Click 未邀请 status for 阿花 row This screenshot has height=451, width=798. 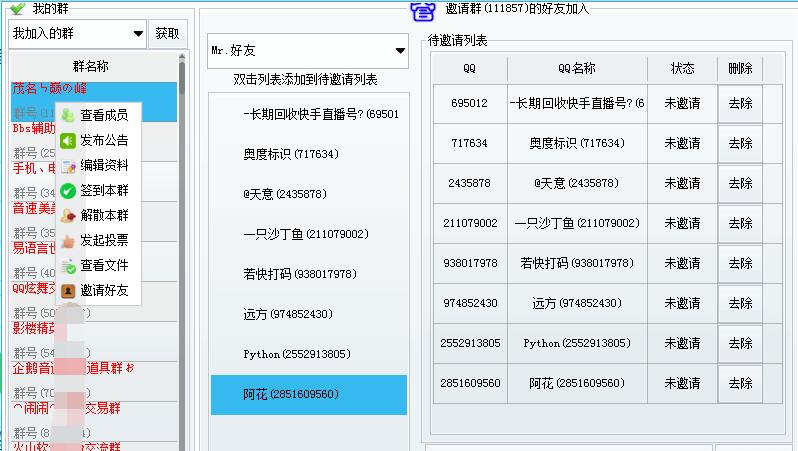click(x=682, y=383)
